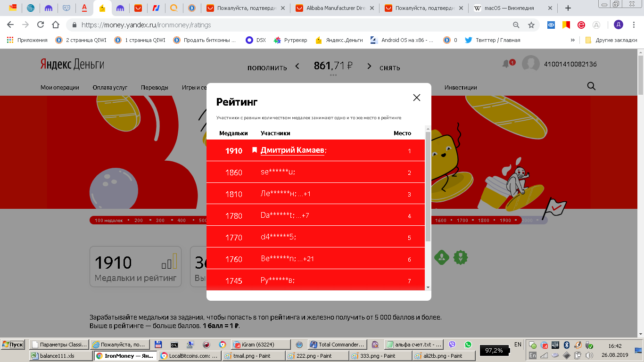Open the Мои операции menu
The height and width of the screenshot is (362, 644).
point(60,87)
